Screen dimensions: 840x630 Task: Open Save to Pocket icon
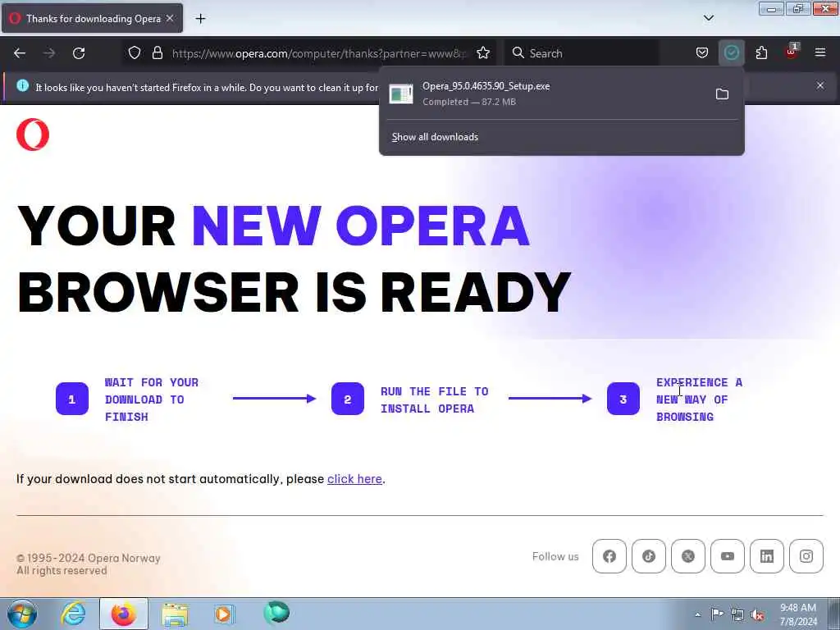[x=702, y=52]
